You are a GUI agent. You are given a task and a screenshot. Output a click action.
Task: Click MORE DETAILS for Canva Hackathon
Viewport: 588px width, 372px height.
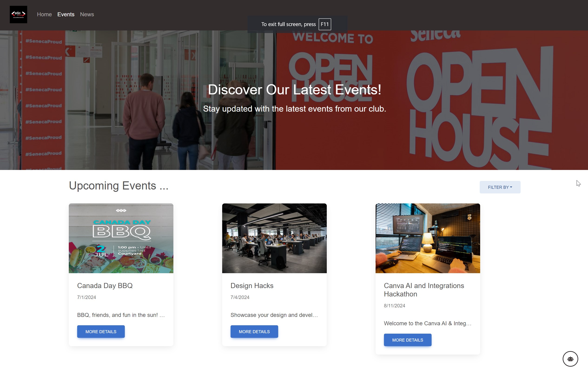[x=408, y=340]
